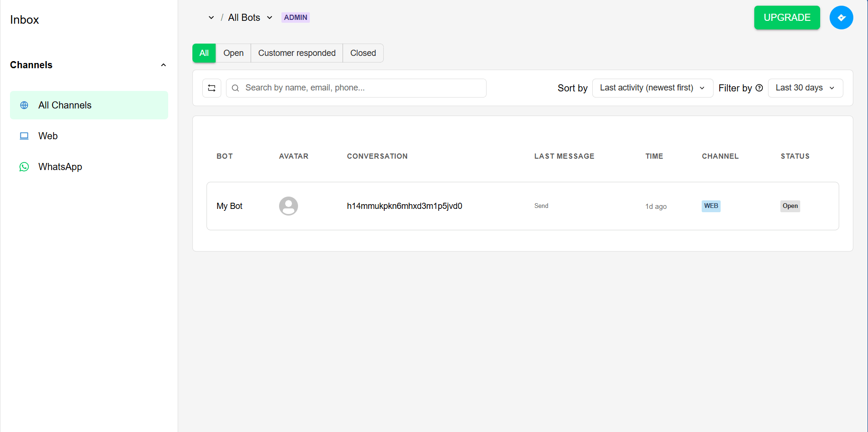Image resolution: width=868 pixels, height=432 pixels.
Task: Click the refresh conversations icon button
Action: (x=212, y=88)
